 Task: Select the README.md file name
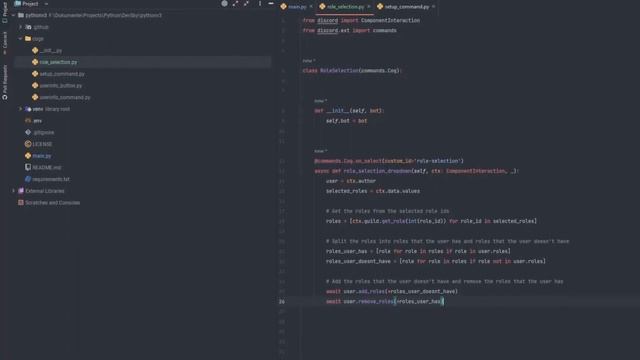(47, 168)
